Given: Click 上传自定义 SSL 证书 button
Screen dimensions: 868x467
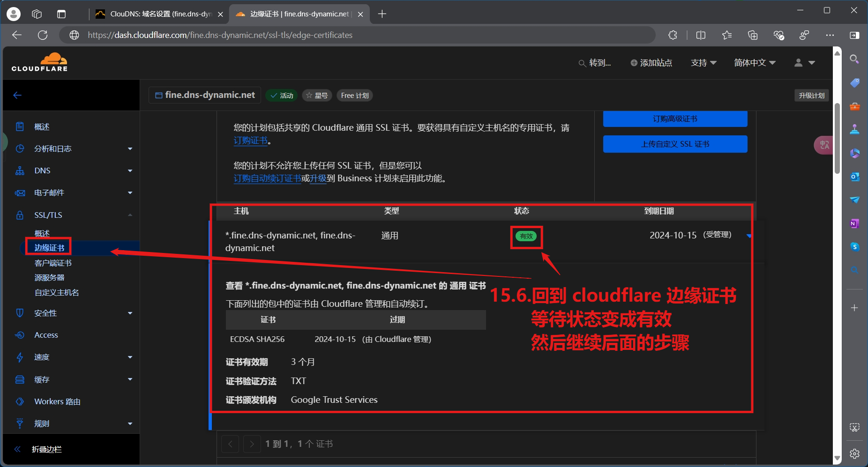Looking at the screenshot, I should coord(675,144).
